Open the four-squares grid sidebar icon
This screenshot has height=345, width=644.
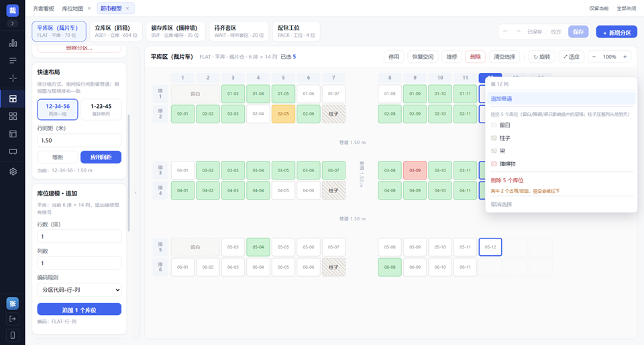tap(13, 116)
